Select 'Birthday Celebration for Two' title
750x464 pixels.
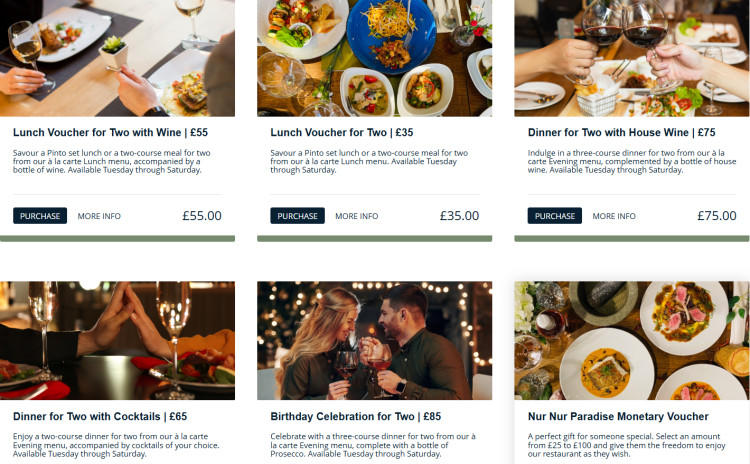tap(355, 417)
